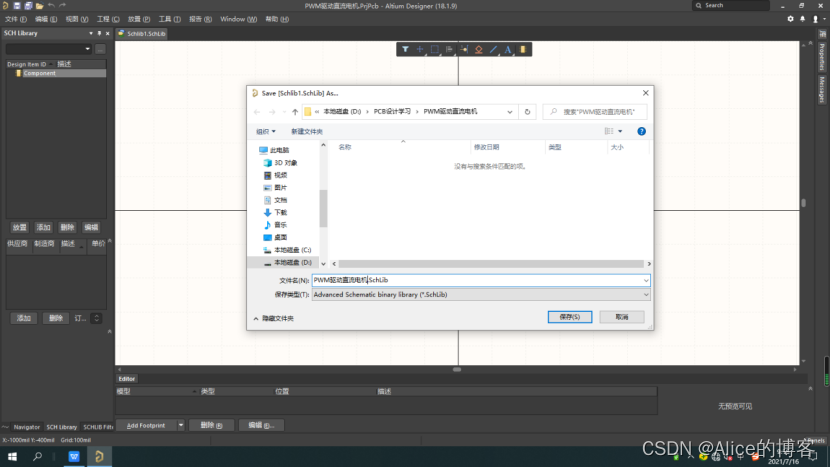
Task: Click the Undo arrow icon
Action: click(51, 6)
